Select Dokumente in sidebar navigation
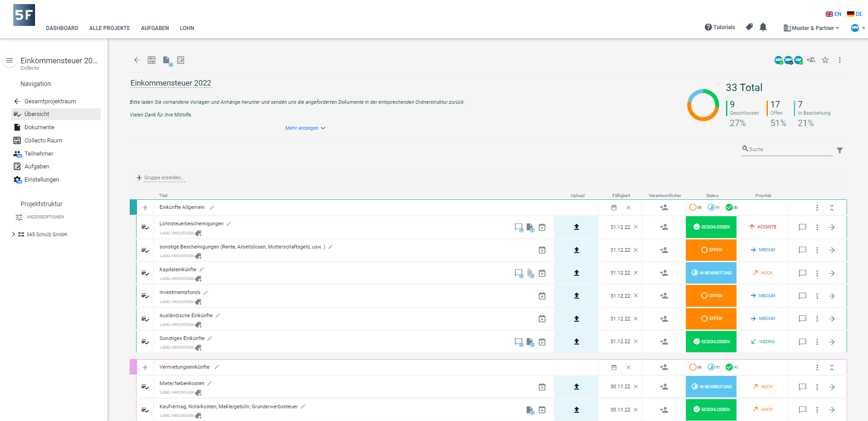The height and width of the screenshot is (421, 868). [39, 127]
